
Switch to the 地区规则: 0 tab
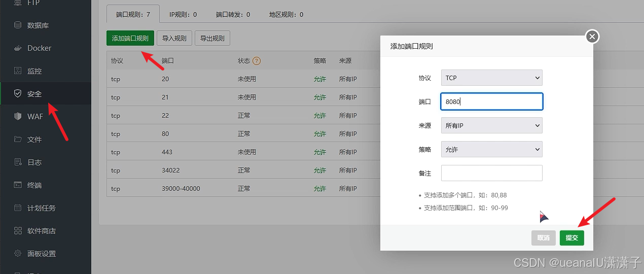(x=286, y=14)
